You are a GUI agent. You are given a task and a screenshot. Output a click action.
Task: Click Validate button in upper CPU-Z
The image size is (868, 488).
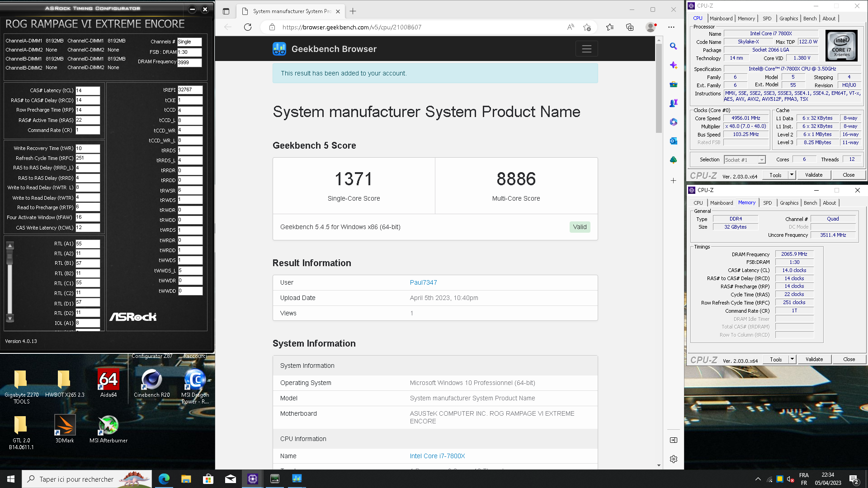click(814, 175)
